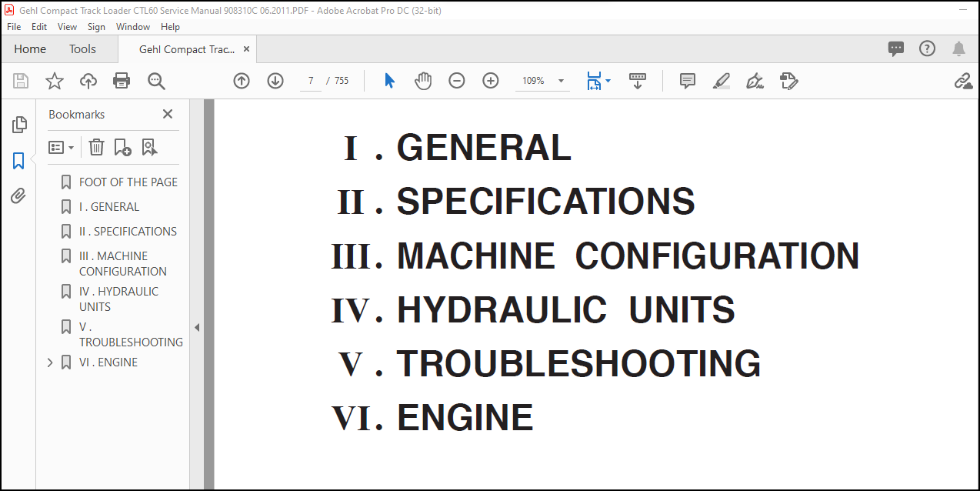Choose the Selection arrow tool
The width and height of the screenshot is (980, 491).
click(389, 81)
